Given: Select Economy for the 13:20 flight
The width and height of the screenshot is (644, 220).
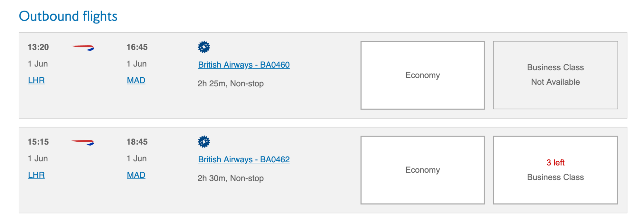Looking at the screenshot, I should pyautogui.click(x=422, y=75).
